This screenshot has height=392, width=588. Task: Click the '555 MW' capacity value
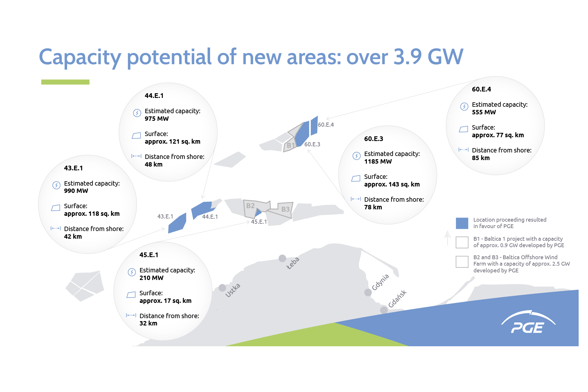click(484, 112)
